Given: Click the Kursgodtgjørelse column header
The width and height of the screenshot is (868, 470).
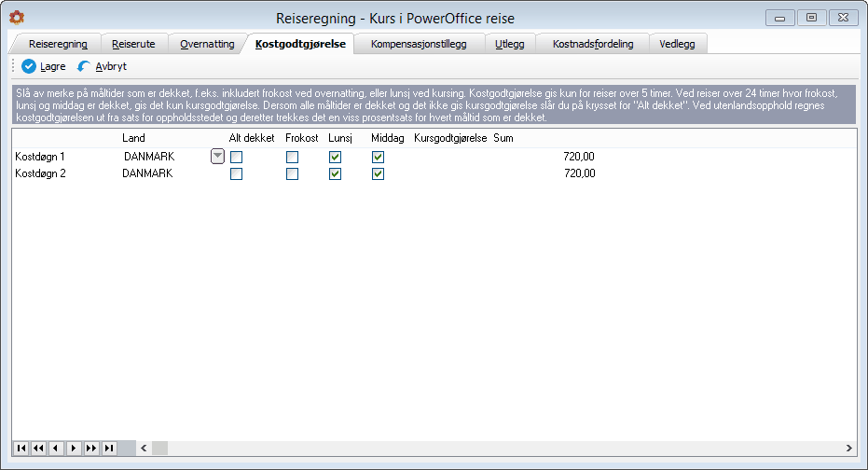Looking at the screenshot, I should [450, 138].
